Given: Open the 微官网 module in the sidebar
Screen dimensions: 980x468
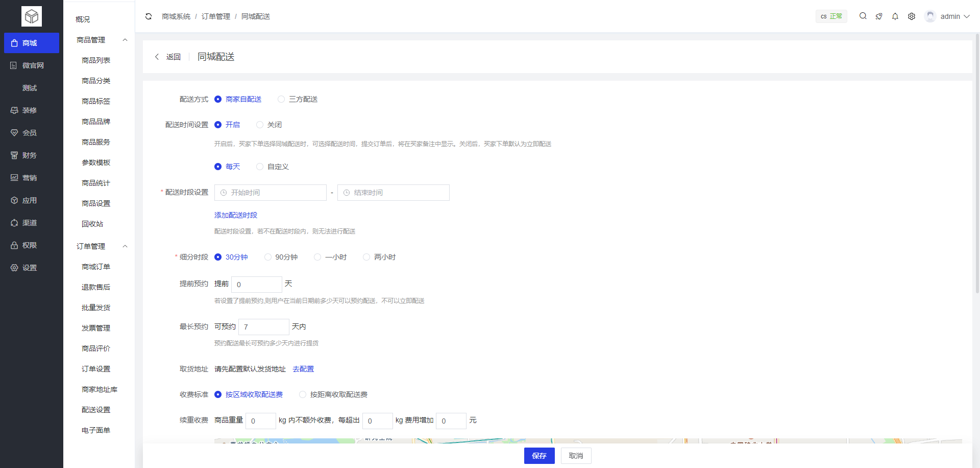Looking at the screenshot, I should 29,65.
